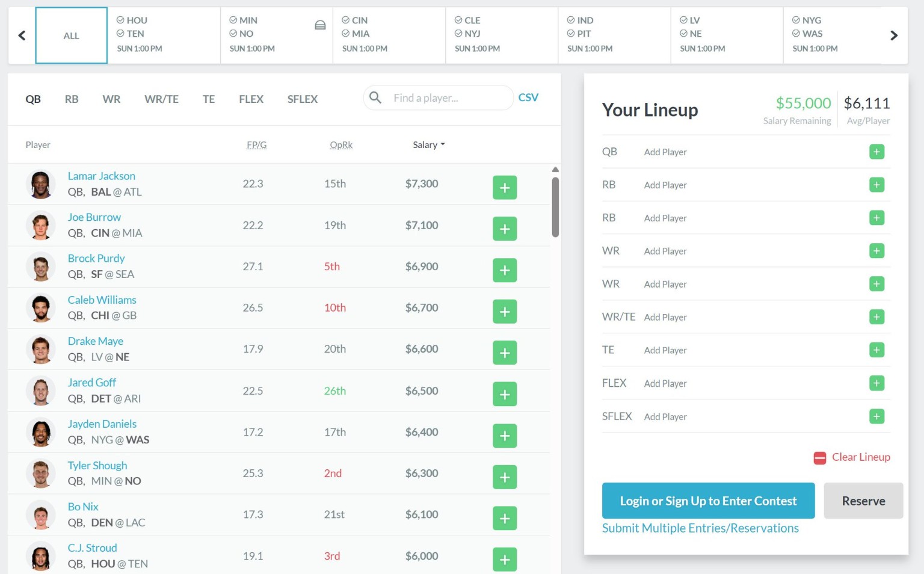
Task: Focus the Find a player search field
Action: tap(438, 97)
